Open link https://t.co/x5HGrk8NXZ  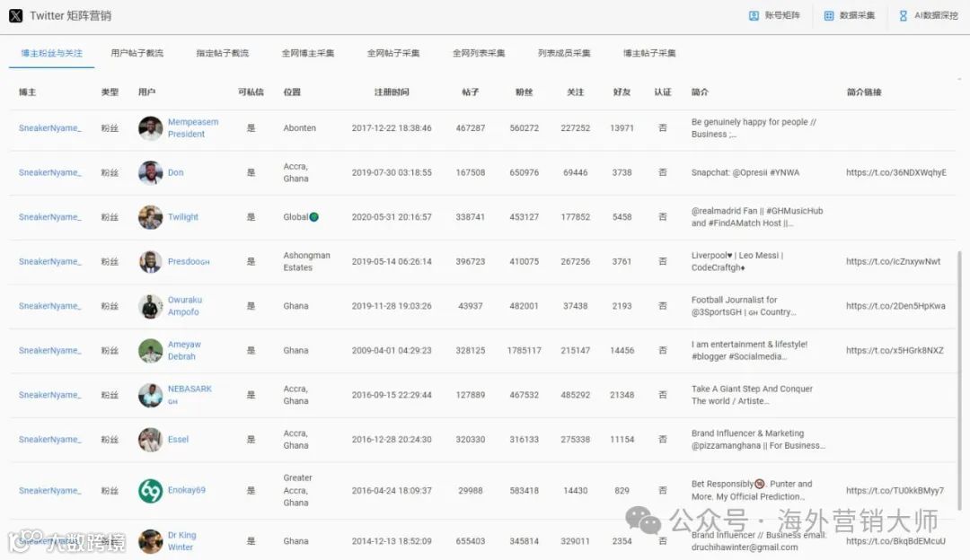pyautogui.click(x=895, y=351)
